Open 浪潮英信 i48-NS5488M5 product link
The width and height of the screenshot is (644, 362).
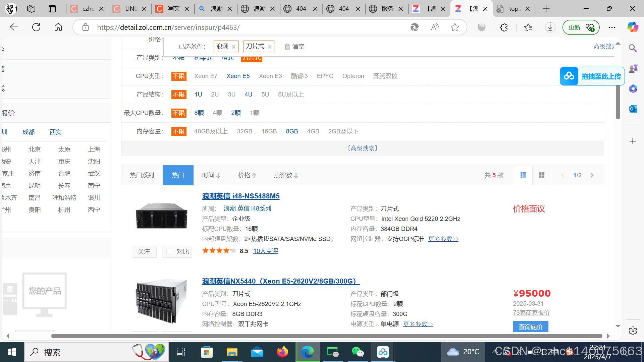coord(240,196)
